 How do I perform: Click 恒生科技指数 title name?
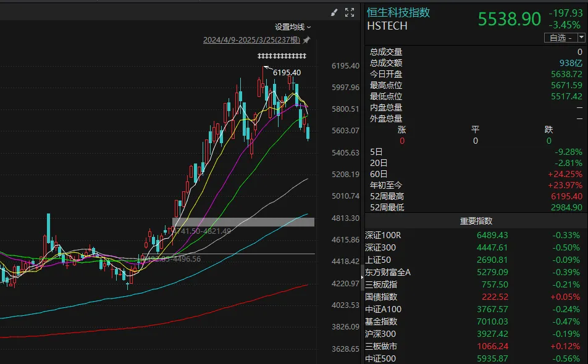(x=398, y=12)
